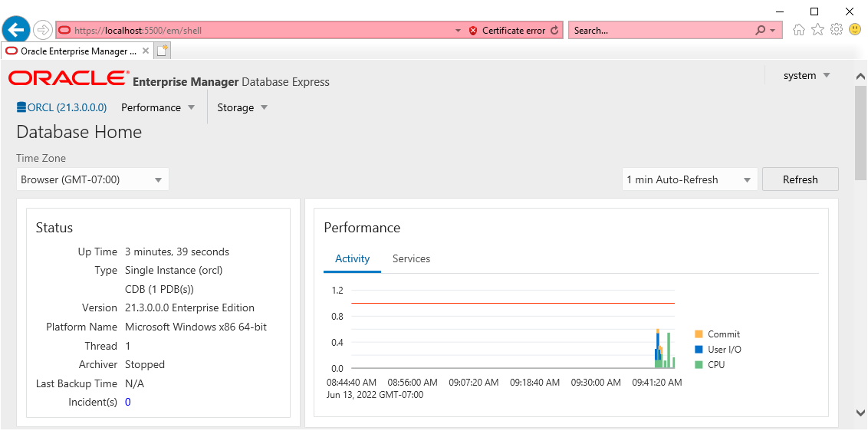This screenshot has height=434, width=868.
Task: Open the Storage menu
Action: (242, 107)
